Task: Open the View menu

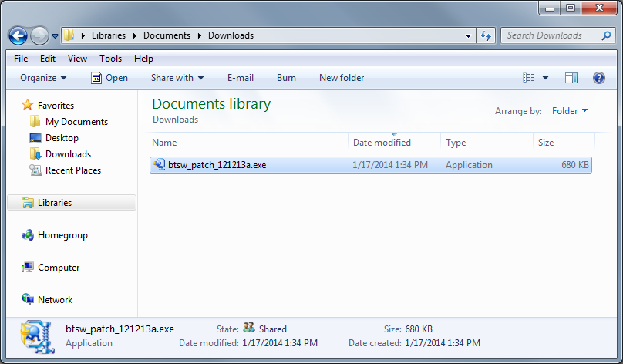Action: pos(77,59)
